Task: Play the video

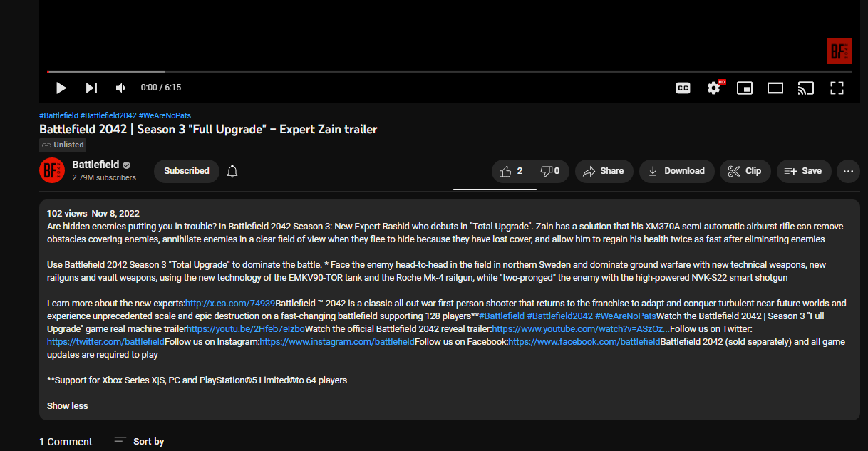Action: 61,88
